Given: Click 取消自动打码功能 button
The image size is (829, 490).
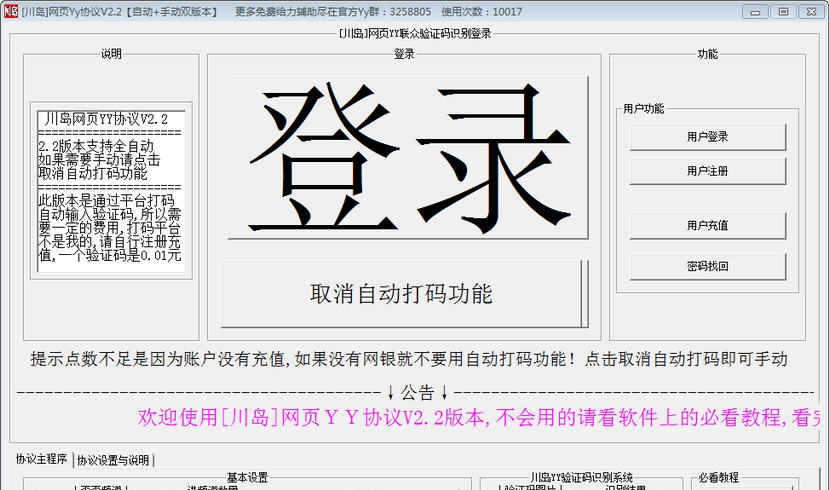Looking at the screenshot, I should click(x=404, y=294).
